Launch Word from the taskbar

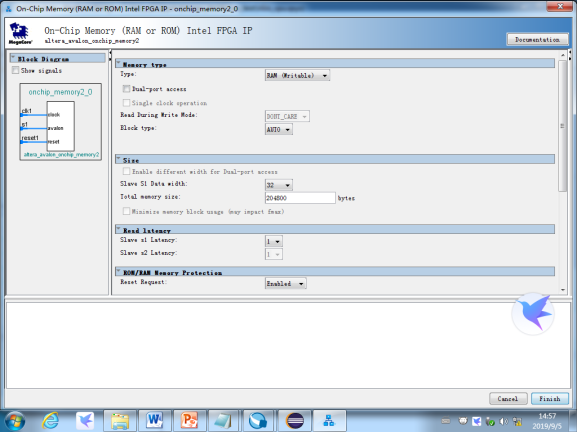[x=154, y=420]
